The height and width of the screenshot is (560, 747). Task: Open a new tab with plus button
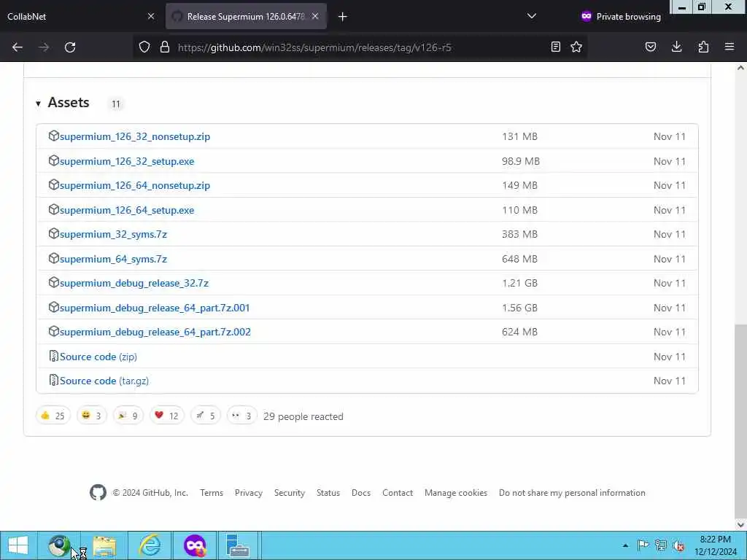[x=343, y=17]
